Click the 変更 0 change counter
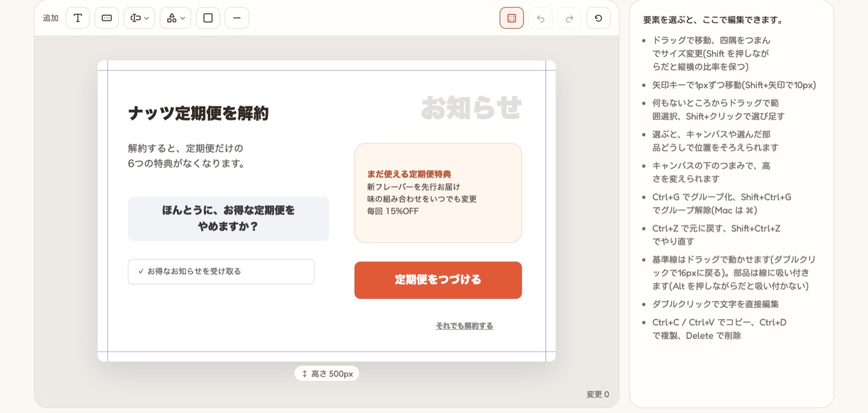Image resolution: width=868 pixels, height=413 pixels. tap(598, 395)
